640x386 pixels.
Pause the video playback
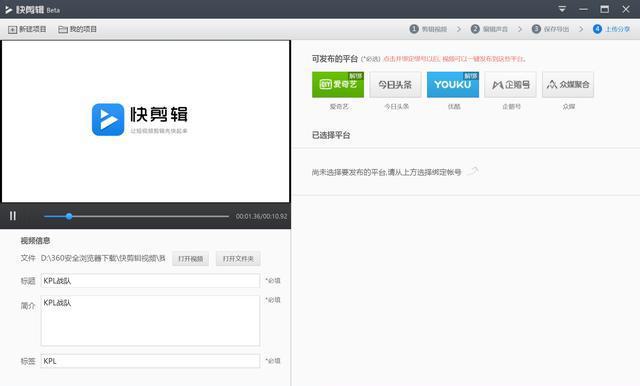pyautogui.click(x=13, y=216)
